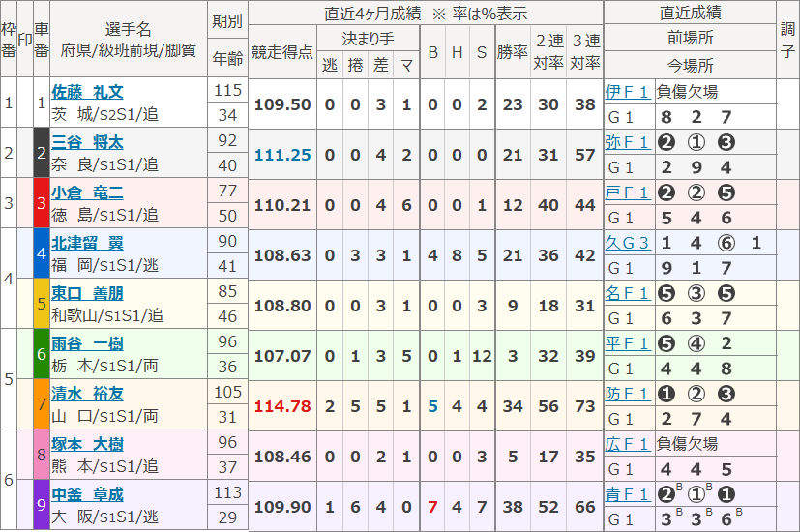Viewport: 800px width, 532px height.
Task: Open racer profile 小倉 竜二
Action: [87, 192]
